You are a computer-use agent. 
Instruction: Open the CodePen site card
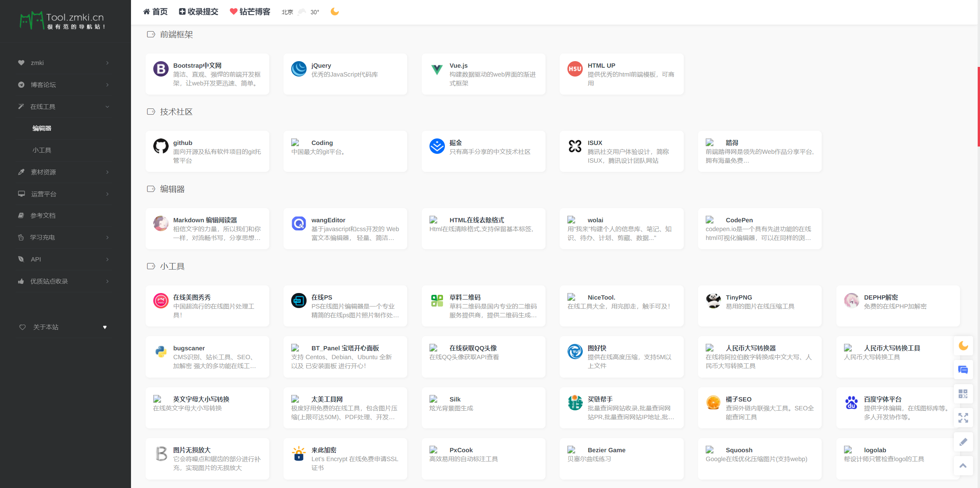tap(759, 228)
